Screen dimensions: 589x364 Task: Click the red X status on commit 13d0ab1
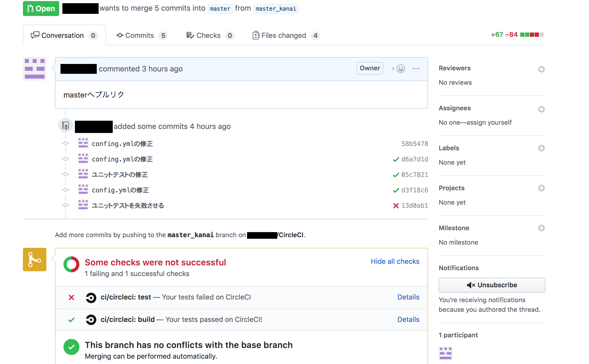(396, 206)
